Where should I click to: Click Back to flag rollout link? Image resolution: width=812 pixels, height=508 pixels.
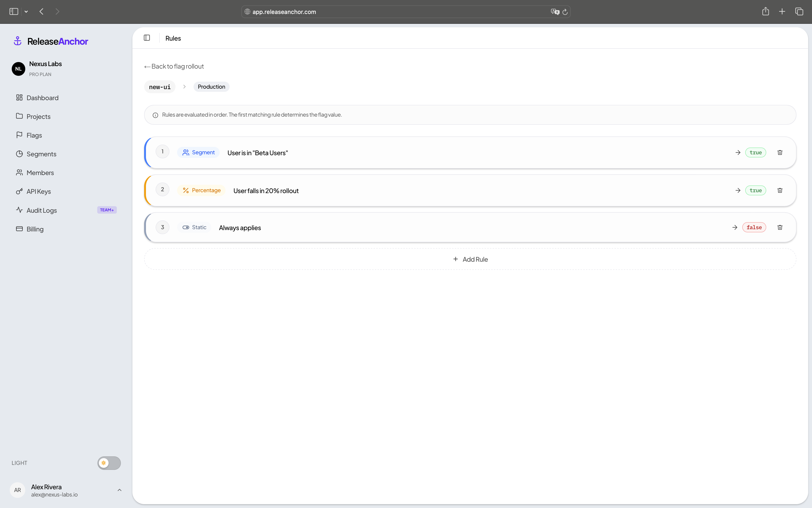click(x=174, y=66)
